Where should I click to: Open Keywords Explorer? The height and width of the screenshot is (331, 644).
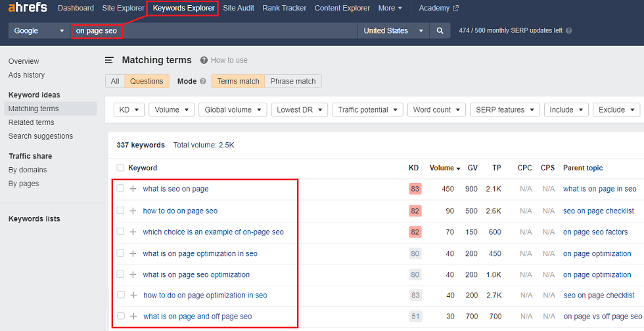(183, 8)
